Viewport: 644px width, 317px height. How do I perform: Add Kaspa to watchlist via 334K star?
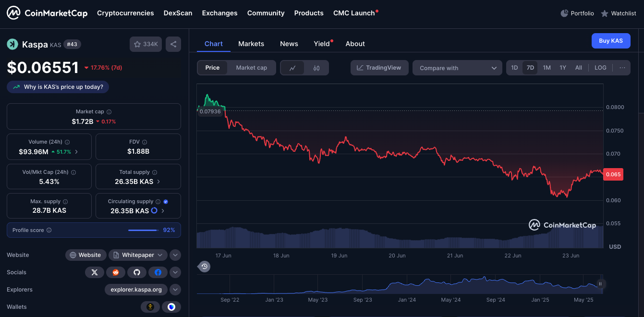coord(146,44)
